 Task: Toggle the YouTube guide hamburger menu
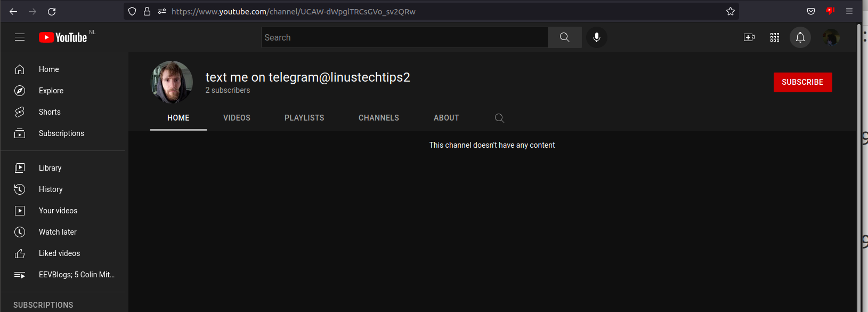click(x=20, y=37)
